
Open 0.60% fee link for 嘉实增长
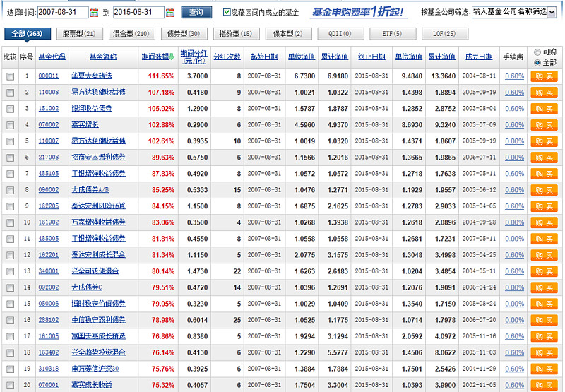515,125
